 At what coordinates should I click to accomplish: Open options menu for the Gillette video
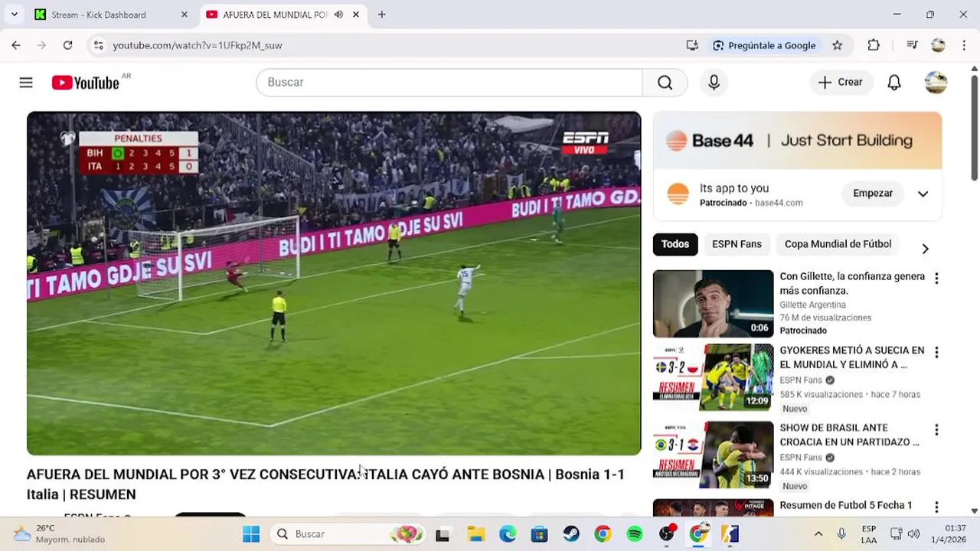[936, 279]
